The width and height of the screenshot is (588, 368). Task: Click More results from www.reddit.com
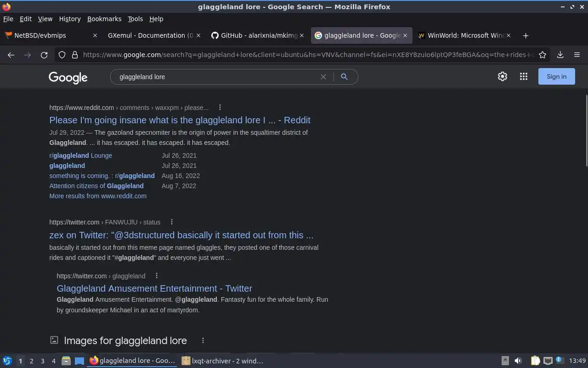pyautogui.click(x=98, y=196)
